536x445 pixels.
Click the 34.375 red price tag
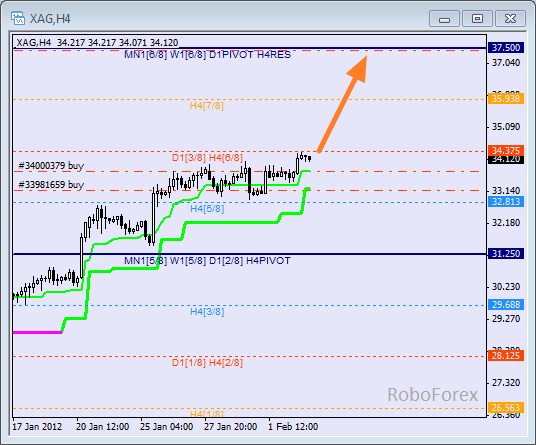506,150
